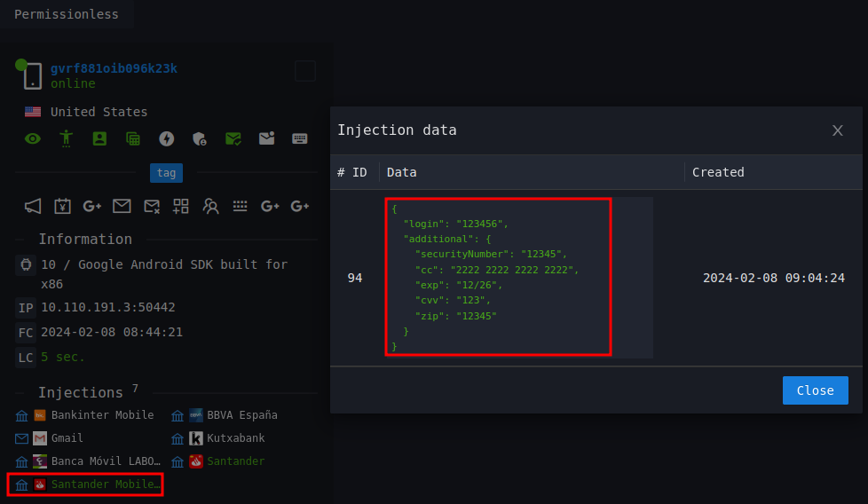Click the Injections section heading
Image resolution: width=868 pixels, height=504 pixels.
81,392
